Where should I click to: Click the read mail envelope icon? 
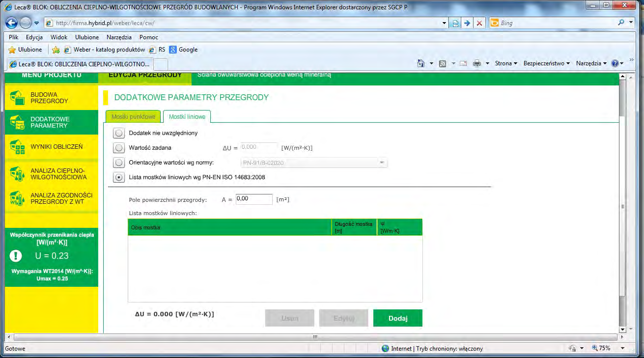(463, 63)
